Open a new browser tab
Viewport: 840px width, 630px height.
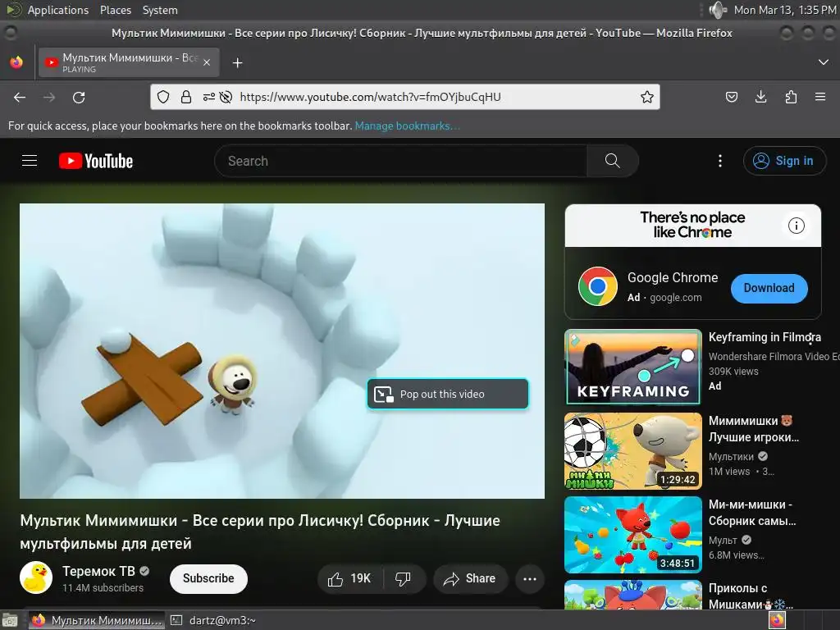point(237,63)
